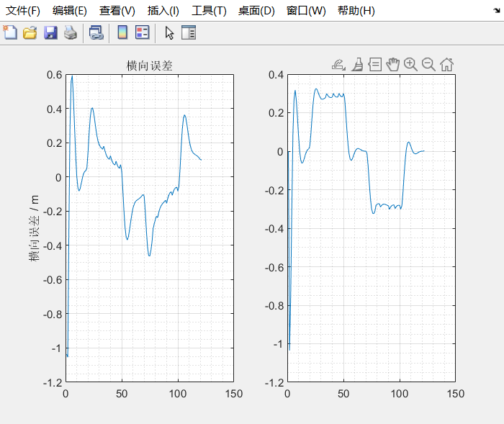This screenshot has height=424, width=504.
Task: Print the figure using printer icon
Action: 71,32
